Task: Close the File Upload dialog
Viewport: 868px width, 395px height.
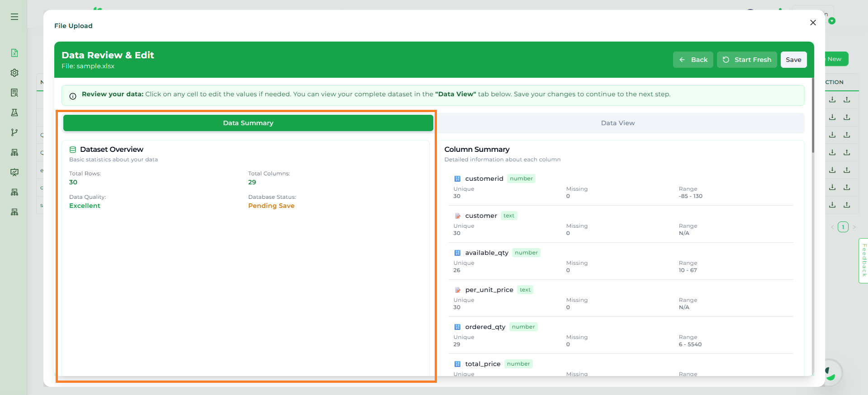Action: tap(813, 23)
